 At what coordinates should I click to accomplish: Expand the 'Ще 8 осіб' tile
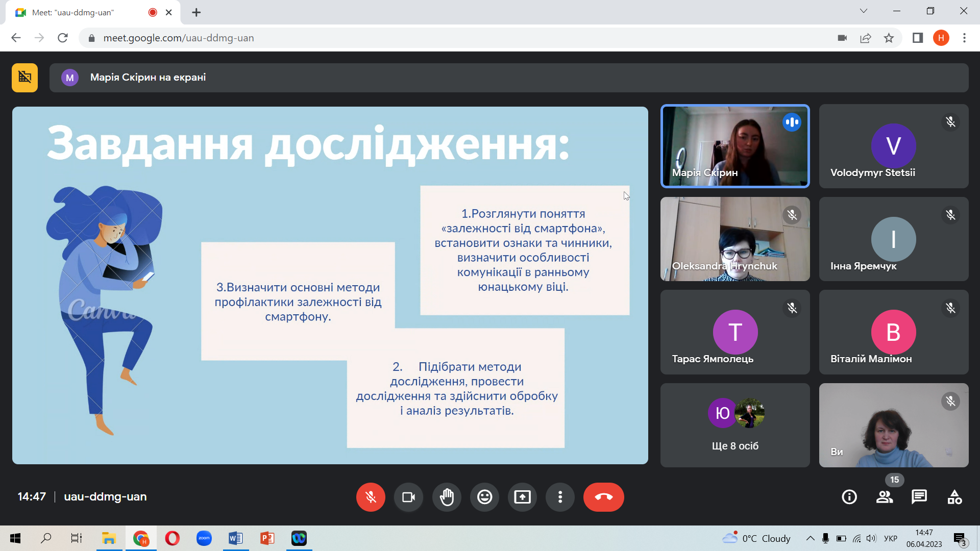[735, 425]
